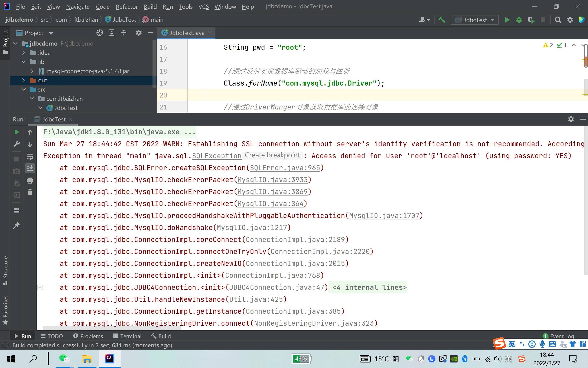Screen dimensions: 588x368
Task: Expand mysql-connector-java-5.1.48.jar
Action: pyautogui.click(x=32, y=71)
